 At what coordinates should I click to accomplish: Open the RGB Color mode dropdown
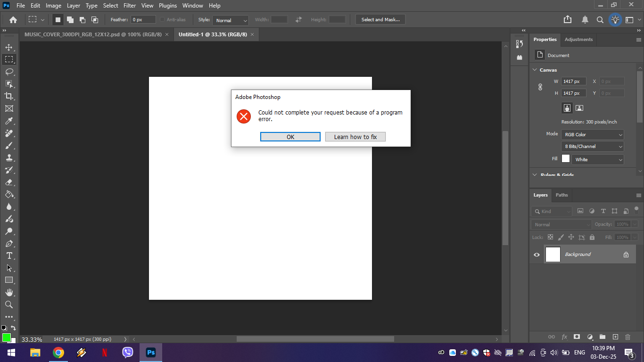[x=592, y=134]
